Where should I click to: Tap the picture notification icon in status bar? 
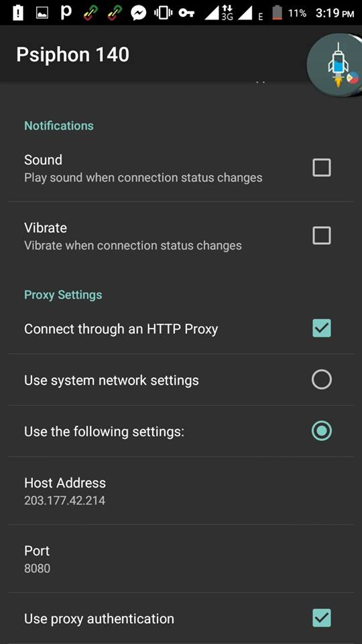coord(42,13)
